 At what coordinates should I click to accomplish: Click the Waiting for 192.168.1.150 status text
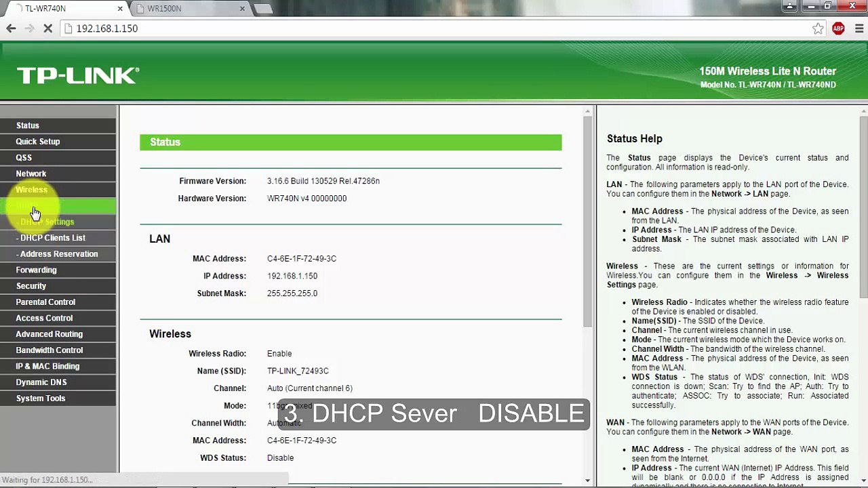[x=47, y=480]
